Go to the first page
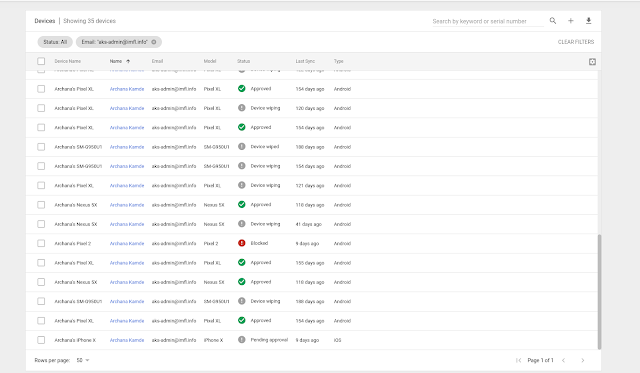 518,360
